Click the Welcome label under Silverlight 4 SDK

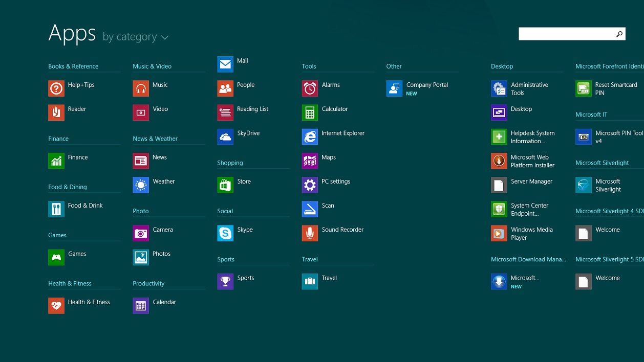608,230
